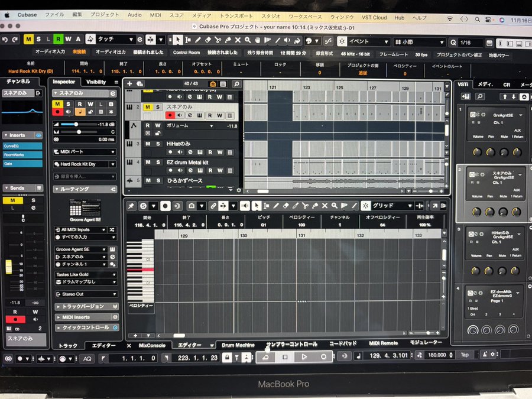Toggle global Solo S button in main toolbar

38,40
